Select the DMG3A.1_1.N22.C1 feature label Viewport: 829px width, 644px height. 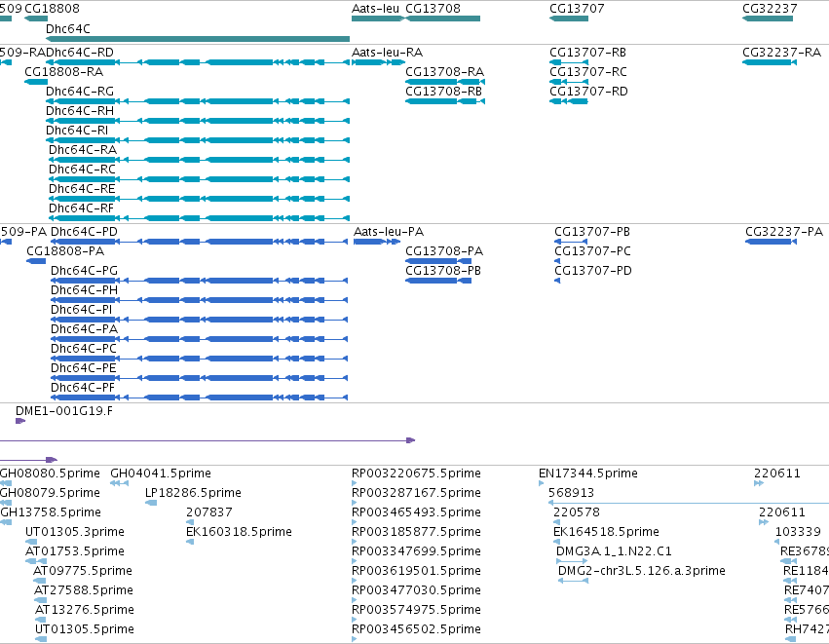point(614,552)
